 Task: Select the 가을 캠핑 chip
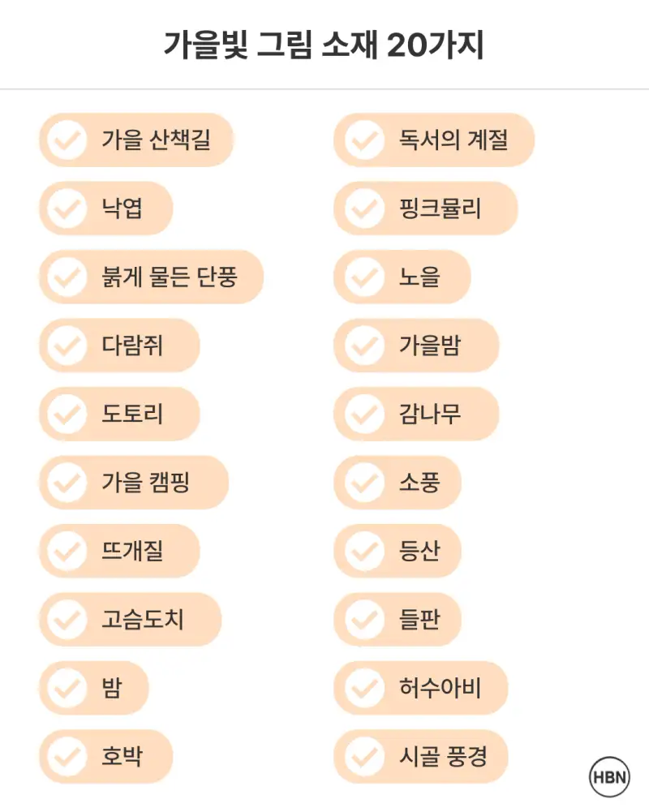pos(135,483)
